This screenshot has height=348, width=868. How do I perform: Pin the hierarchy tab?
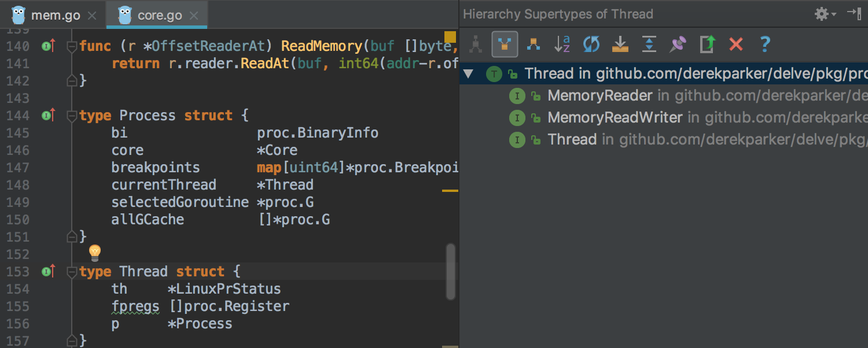[x=678, y=45]
